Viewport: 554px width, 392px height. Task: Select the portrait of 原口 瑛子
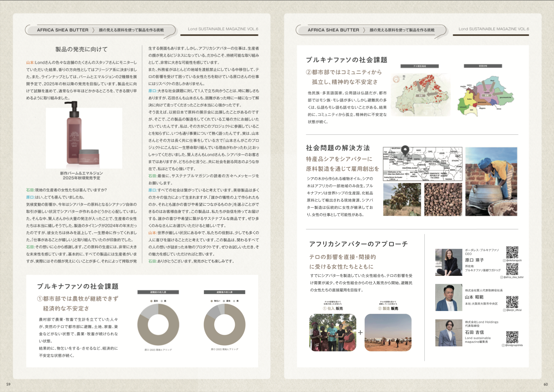(449, 262)
